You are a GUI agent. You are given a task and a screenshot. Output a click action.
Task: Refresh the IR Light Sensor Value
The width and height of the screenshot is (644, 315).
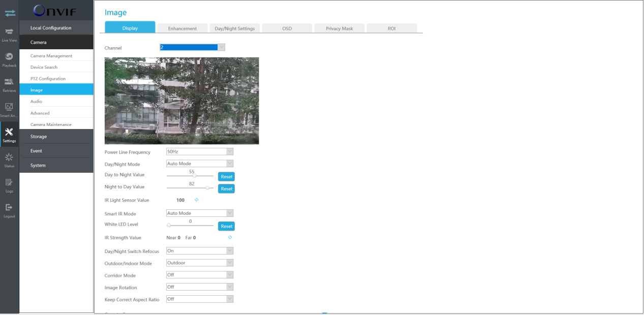pyautogui.click(x=197, y=200)
